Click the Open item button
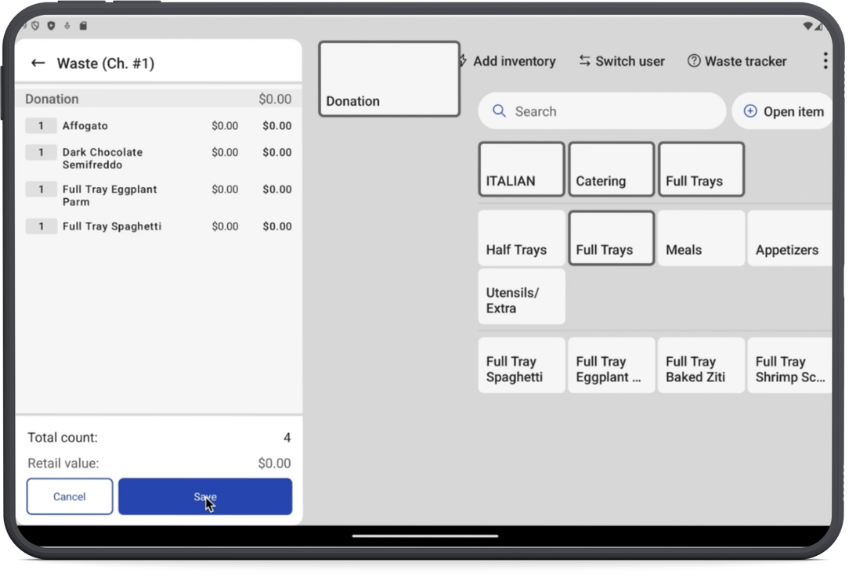This screenshot has height=578, width=848. point(783,111)
